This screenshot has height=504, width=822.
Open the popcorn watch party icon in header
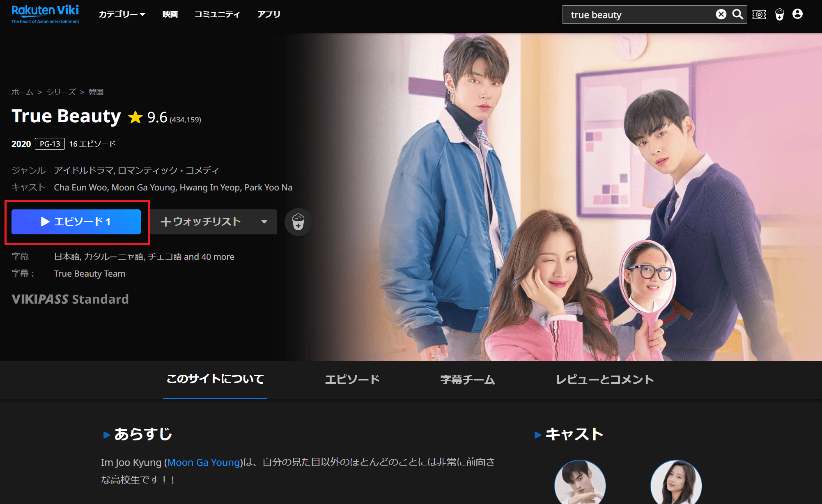(x=780, y=14)
